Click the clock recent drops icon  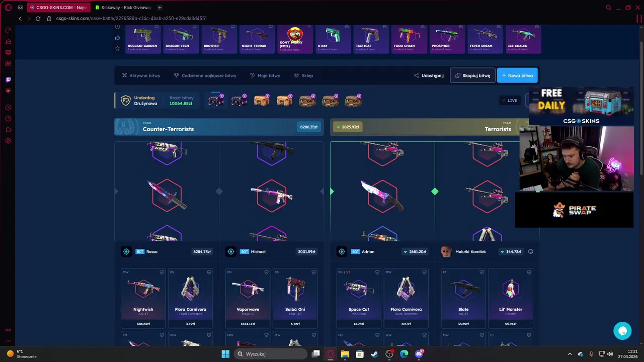117,27
